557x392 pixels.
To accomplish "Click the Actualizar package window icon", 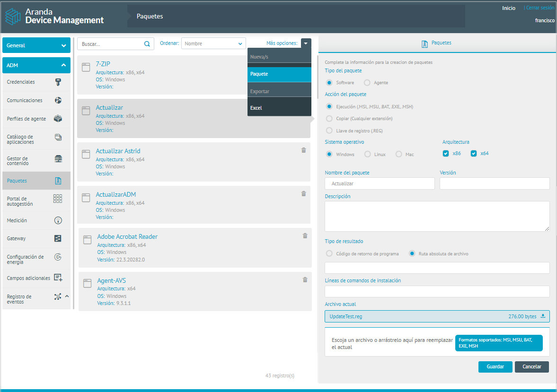I will 86,111.
